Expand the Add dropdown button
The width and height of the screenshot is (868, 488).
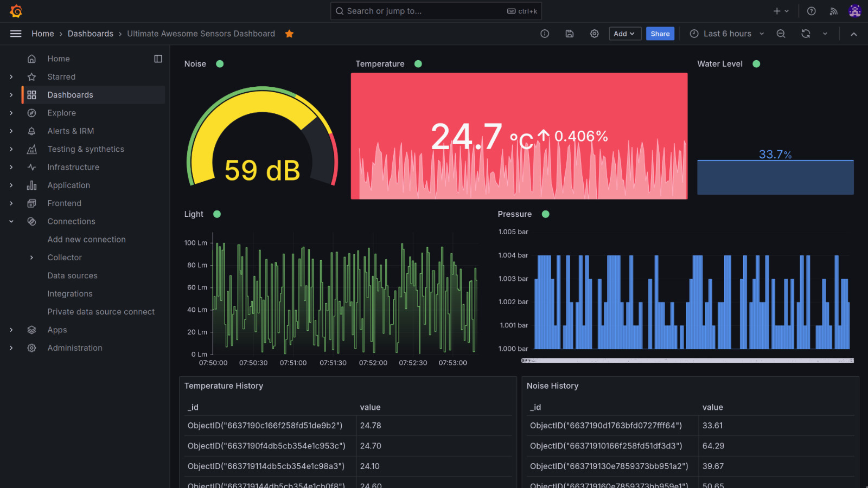624,34
